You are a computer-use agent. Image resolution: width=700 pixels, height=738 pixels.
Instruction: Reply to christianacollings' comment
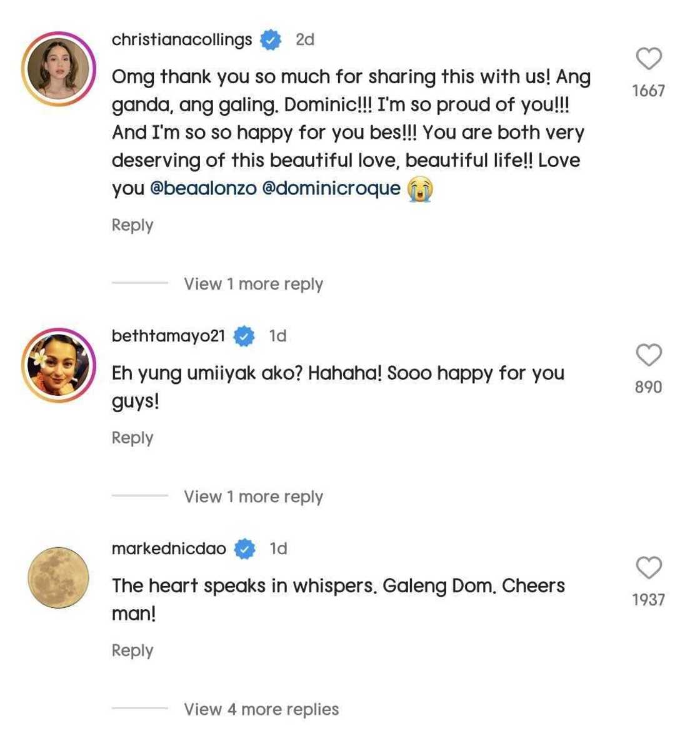(132, 225)
